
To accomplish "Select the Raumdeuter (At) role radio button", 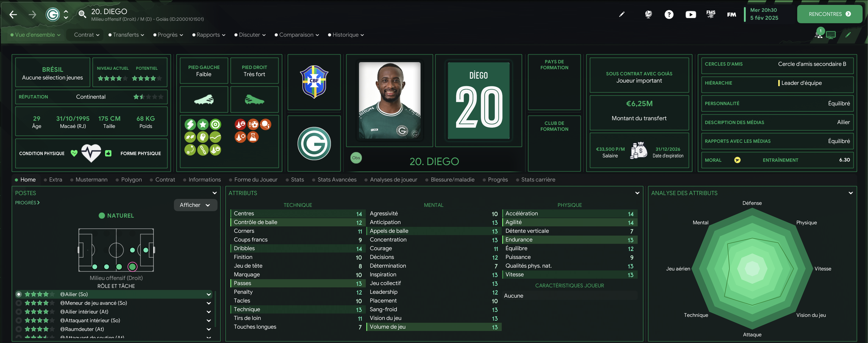I will tap(19, 329).
